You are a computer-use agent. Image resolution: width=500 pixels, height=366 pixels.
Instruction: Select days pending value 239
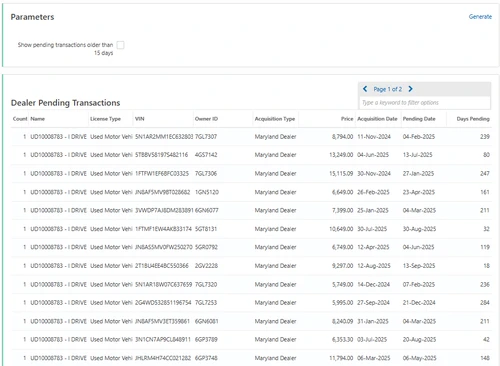pyautogui.click(x=485, y=137)
